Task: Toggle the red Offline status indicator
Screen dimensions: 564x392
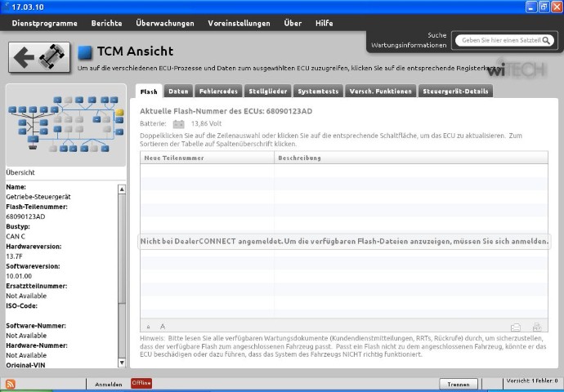Action: tap(141, 383)
